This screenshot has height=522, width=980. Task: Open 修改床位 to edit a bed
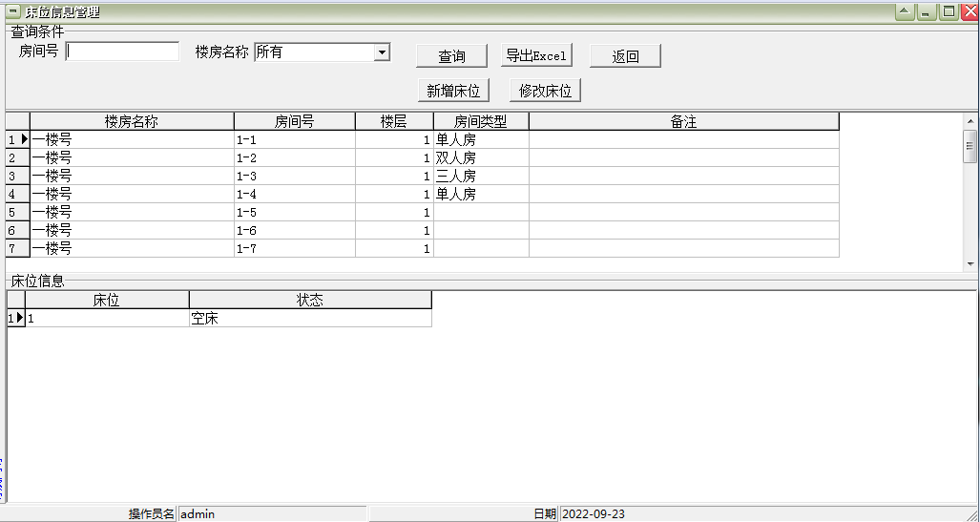tap(545, 91)
